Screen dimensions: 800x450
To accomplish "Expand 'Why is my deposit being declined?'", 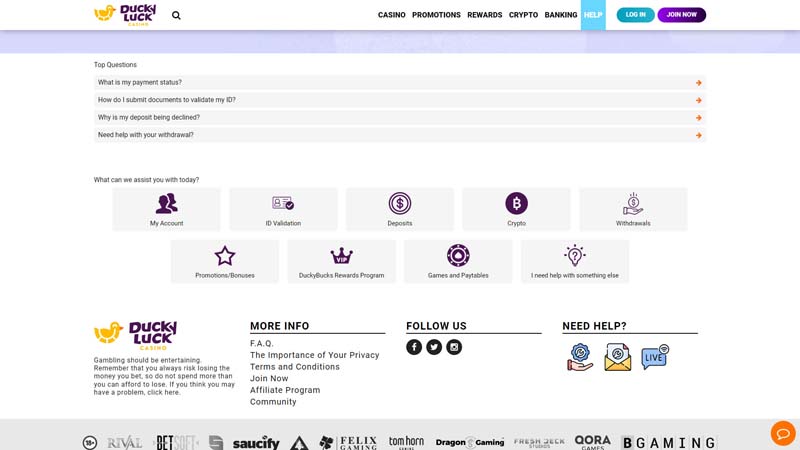I will pos(399,118).
